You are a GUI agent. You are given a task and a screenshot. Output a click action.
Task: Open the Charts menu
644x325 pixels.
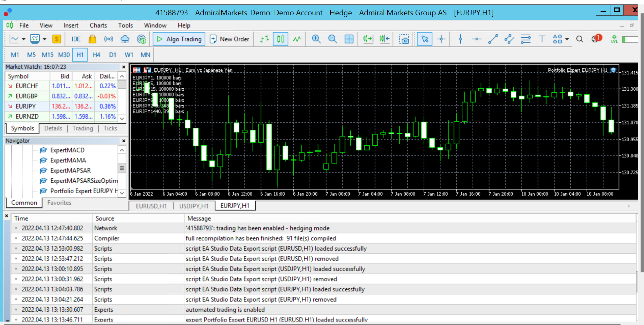click(x=98, y=25)
